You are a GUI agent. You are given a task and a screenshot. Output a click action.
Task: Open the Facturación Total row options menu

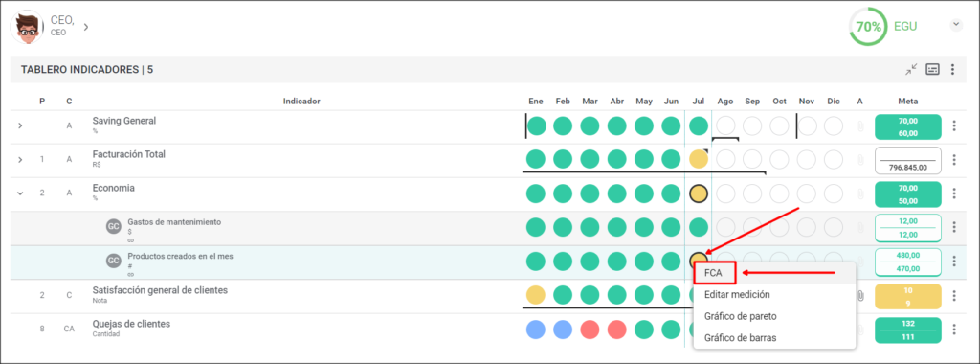pos(954,159)
